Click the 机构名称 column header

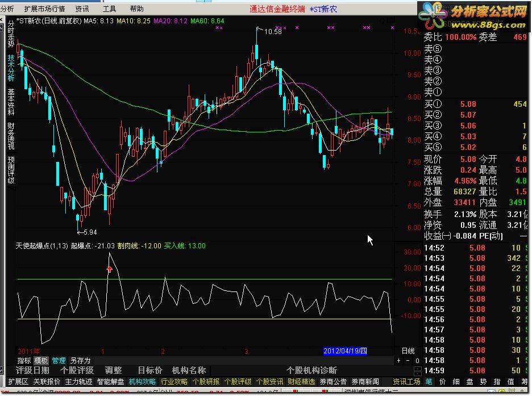click(x=189, y=370)
